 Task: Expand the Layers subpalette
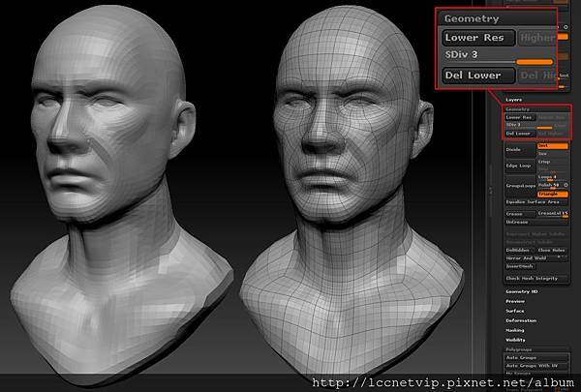[513, 100]
